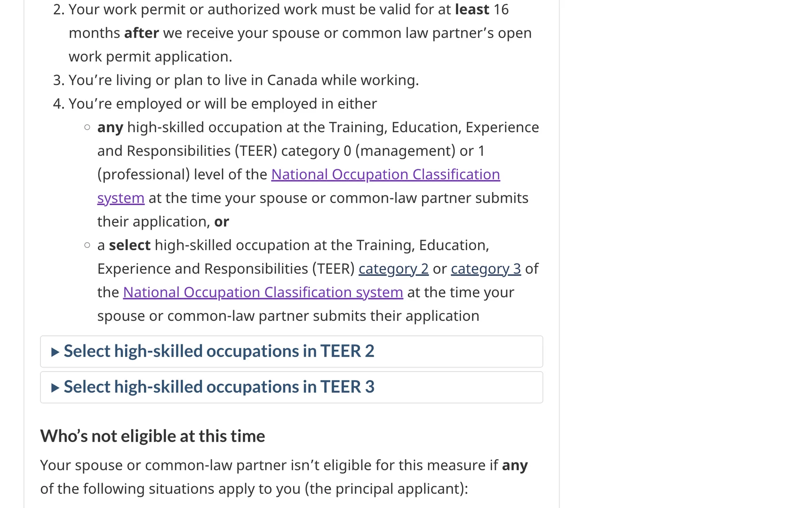
Task: Click the 'Who's not eligible at this time' heading
Action: (152, 436)
